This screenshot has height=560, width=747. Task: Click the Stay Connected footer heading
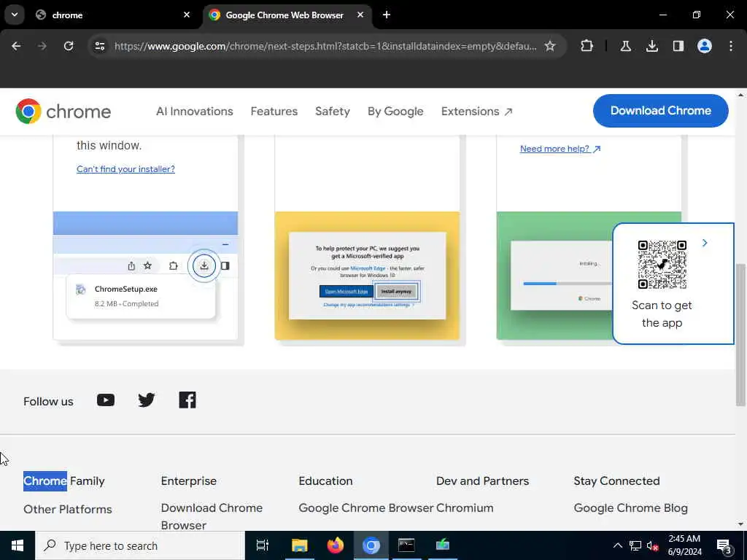click(x=616, y=481)
